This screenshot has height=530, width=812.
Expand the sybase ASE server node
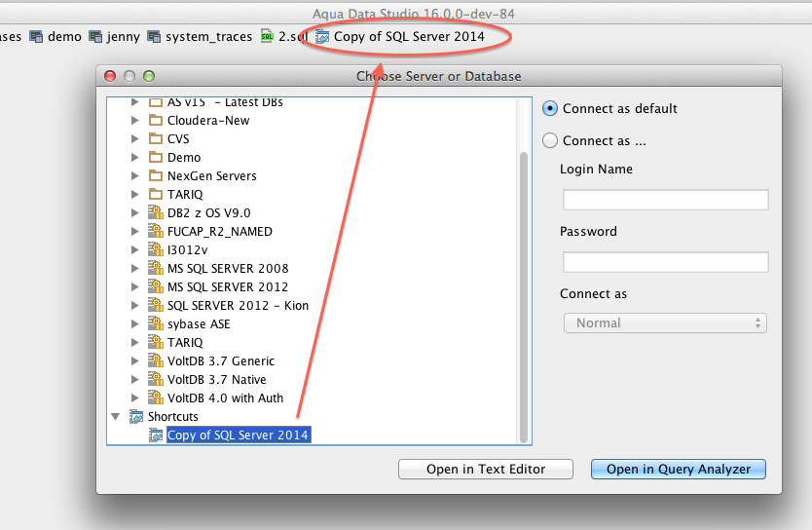tap(134, 323)
